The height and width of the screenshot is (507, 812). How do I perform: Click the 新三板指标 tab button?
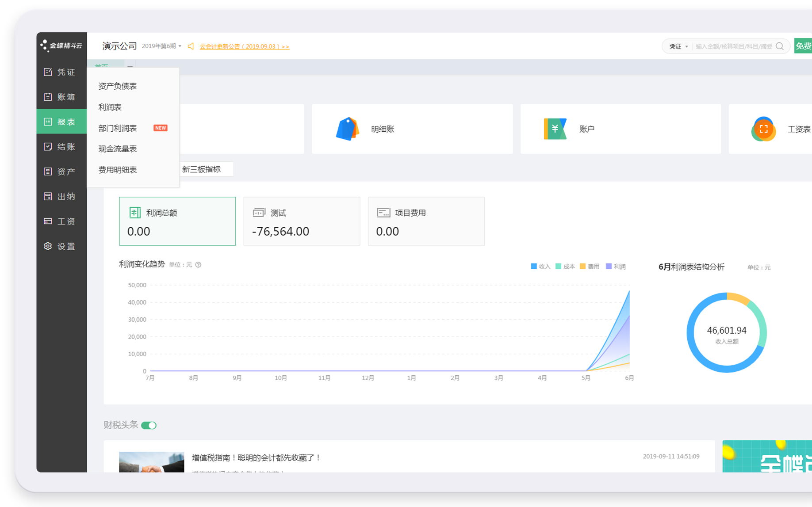[x=202, y=169]
